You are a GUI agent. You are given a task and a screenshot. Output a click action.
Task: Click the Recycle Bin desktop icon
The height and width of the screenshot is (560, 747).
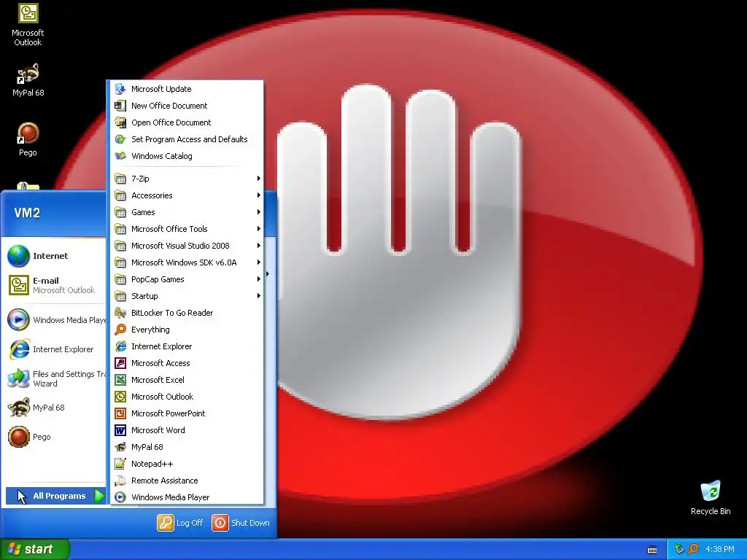(x=711, y=497)
